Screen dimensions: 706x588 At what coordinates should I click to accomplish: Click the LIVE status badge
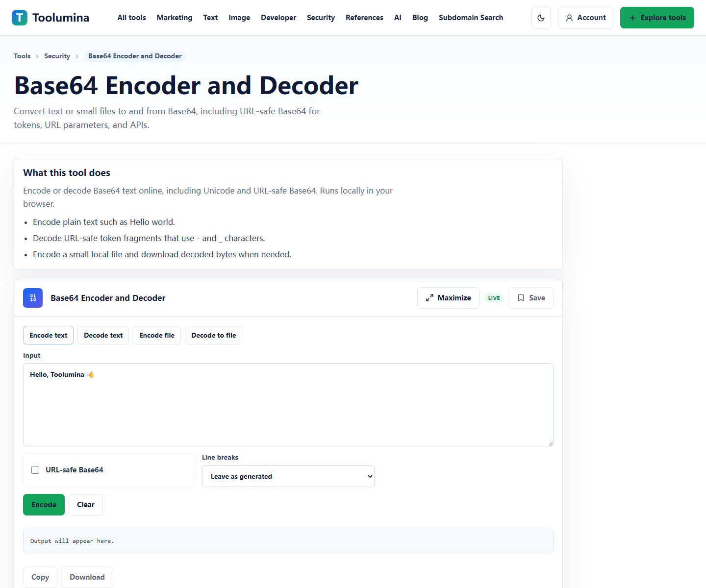(x=494, y=298)
